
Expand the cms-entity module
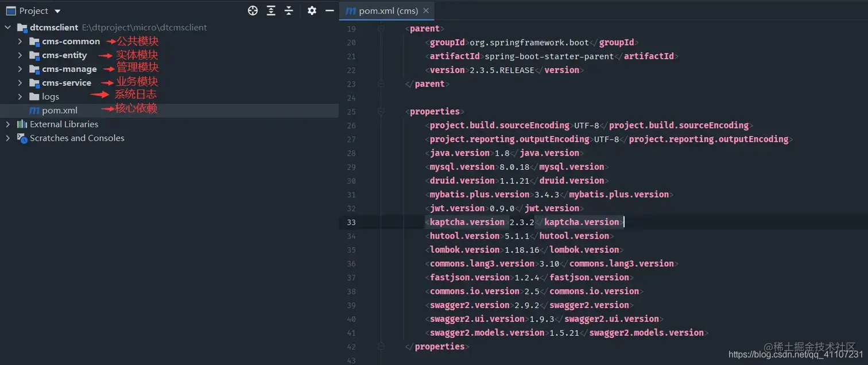pos(20,55)
